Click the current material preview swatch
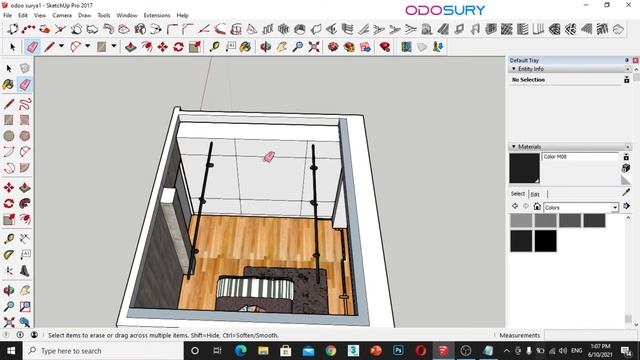This screenshot has height=360, width=640. coord(524,168)
